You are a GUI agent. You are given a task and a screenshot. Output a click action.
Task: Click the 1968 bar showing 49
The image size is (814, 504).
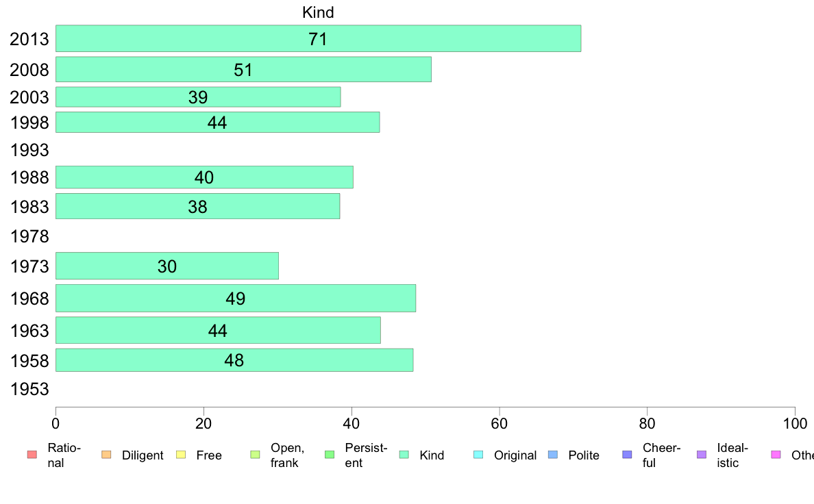coord(236,298)
